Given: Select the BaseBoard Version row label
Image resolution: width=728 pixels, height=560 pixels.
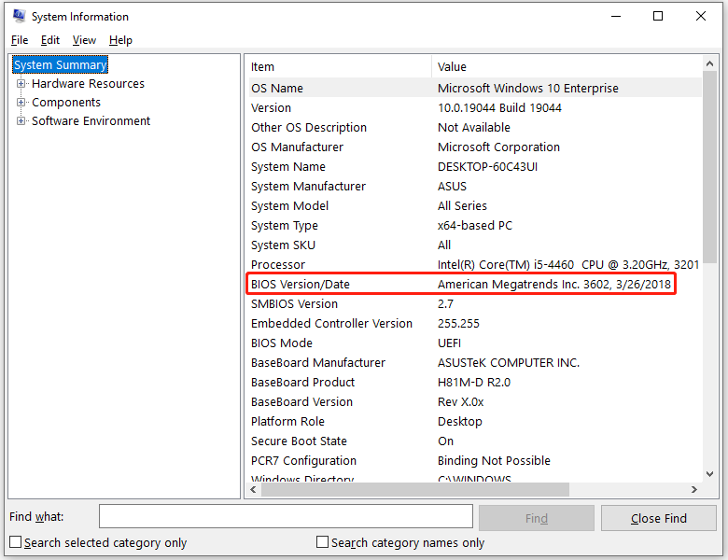Looking at the screenshot, I should tap(301, 401).
